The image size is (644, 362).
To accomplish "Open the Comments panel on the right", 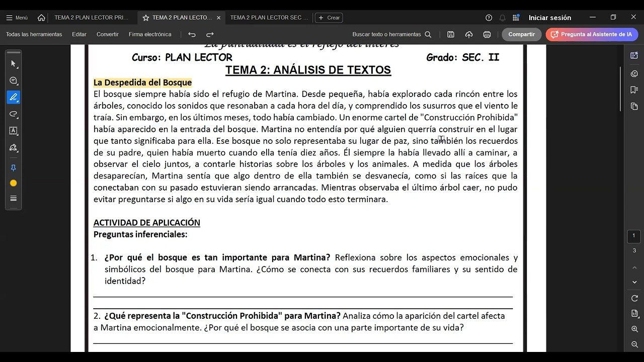I will tap(634, 73).
